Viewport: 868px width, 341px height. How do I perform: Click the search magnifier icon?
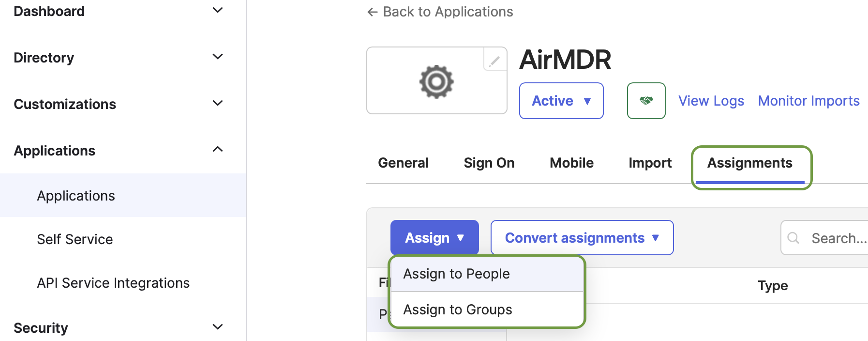[793, 238]
